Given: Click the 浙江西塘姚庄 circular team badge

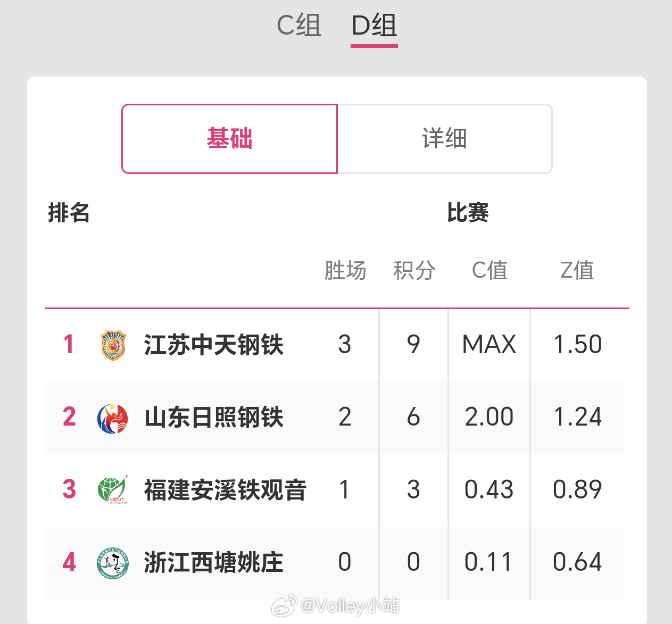Looking at the screenshot, I should 112,563.
